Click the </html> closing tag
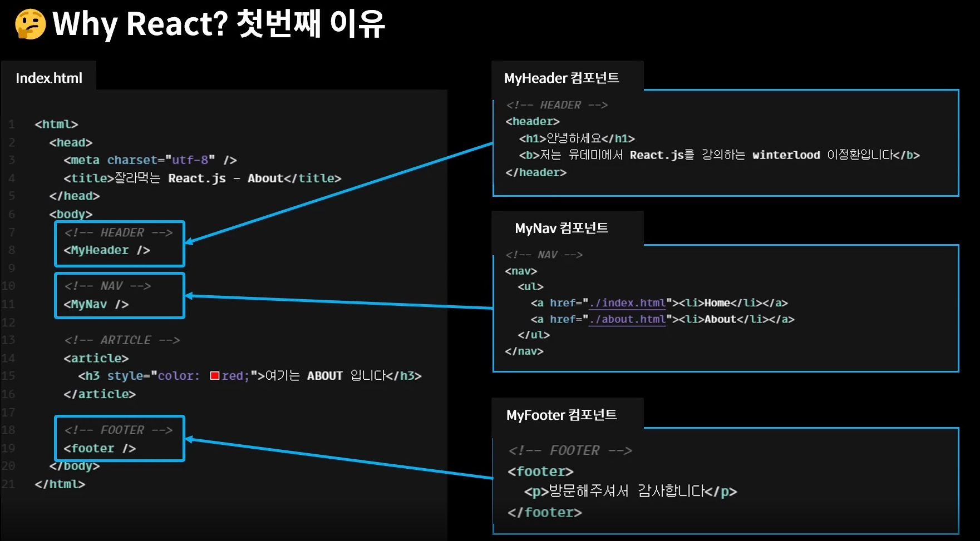This screenshot has height=541, width=980. pyautogui.click(x=60, y=484)
